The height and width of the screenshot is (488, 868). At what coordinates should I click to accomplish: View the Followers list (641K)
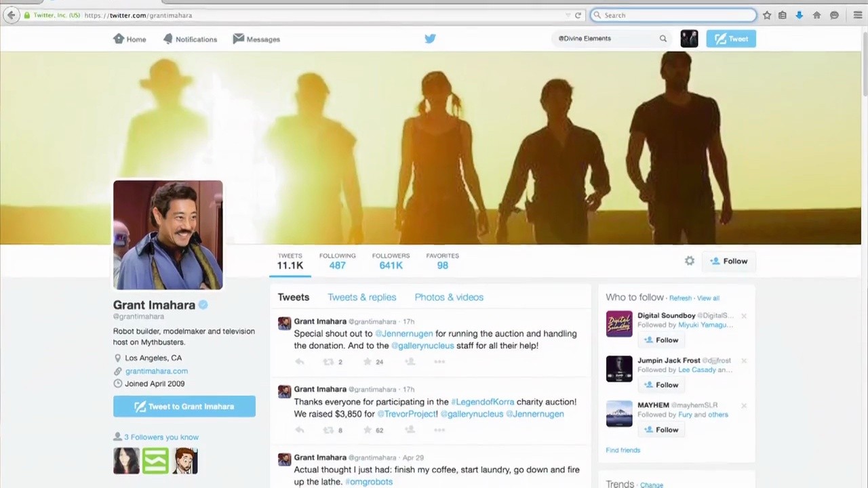(x=391, y=261)
